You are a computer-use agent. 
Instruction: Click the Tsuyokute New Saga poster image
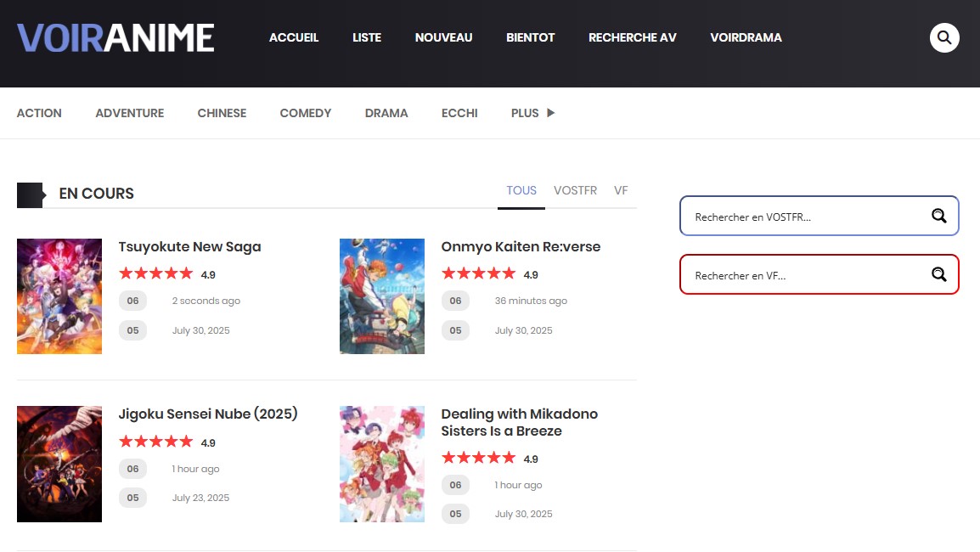point(59,296)
